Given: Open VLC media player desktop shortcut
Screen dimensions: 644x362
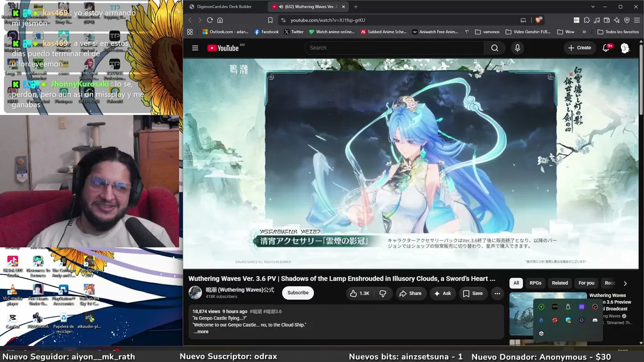Looking at the screenshot, I should tap(13, 295).
